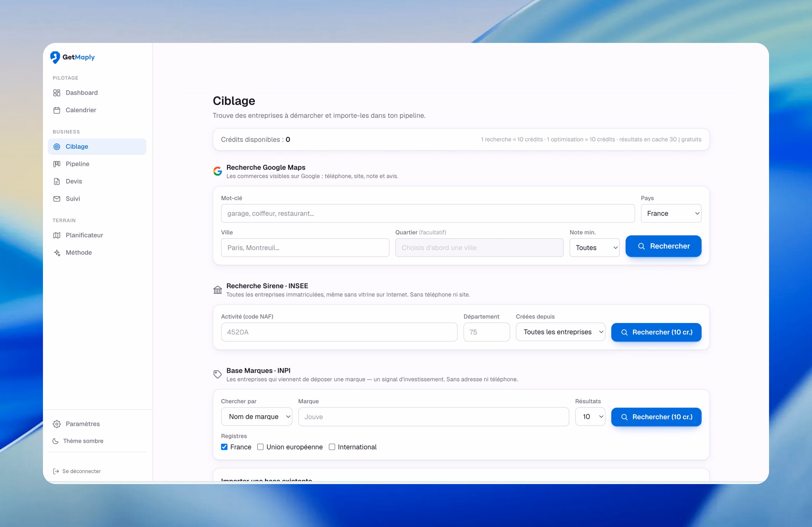Click the Base Marques tag icon

217,374
